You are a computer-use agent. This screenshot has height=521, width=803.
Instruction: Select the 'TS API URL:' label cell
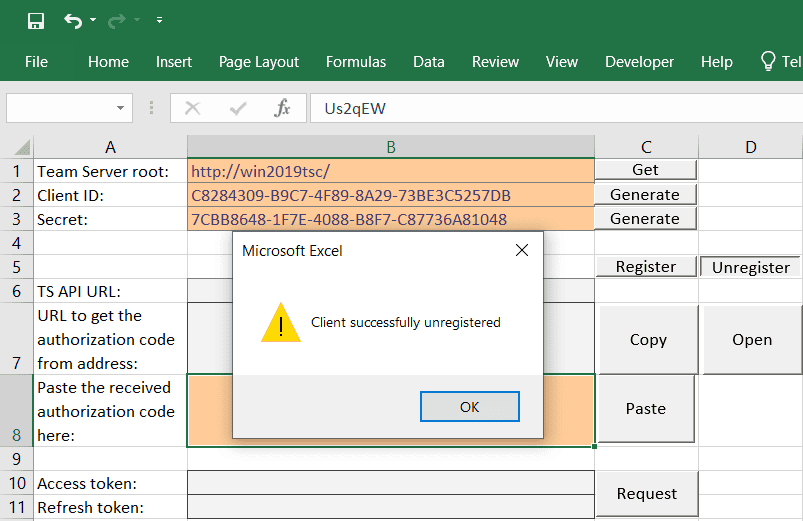110,291
